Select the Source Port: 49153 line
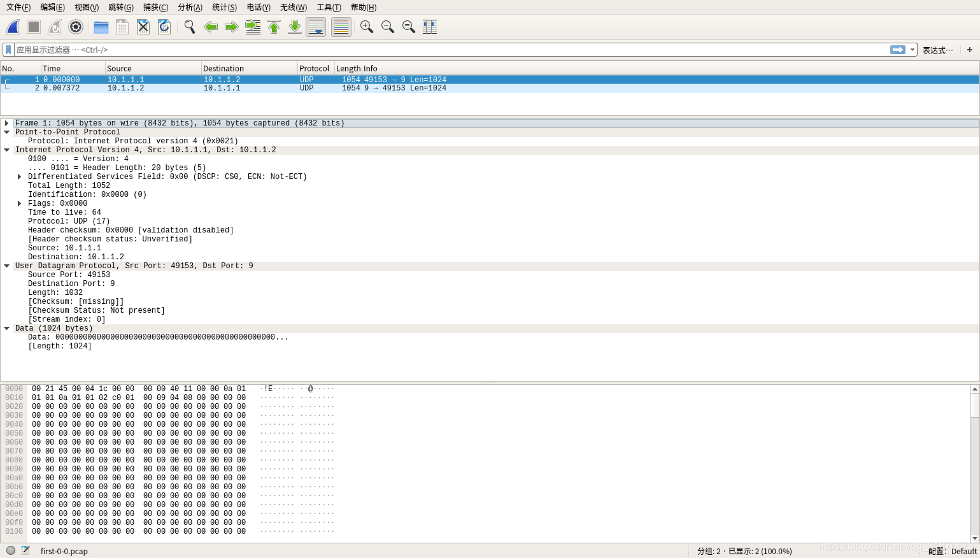 click(69, 275)
